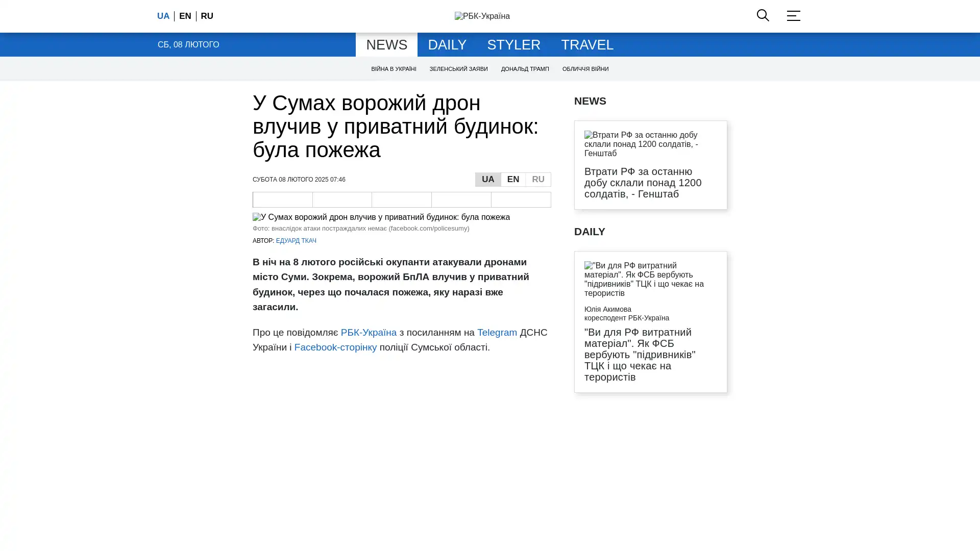Switch to the DAILY tab

pos(447,45)
